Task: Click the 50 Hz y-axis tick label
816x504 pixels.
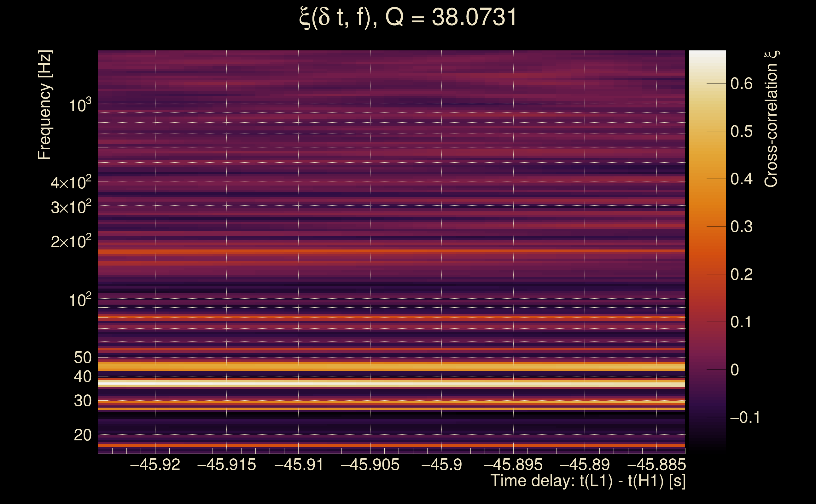Action: pos(82,358)
